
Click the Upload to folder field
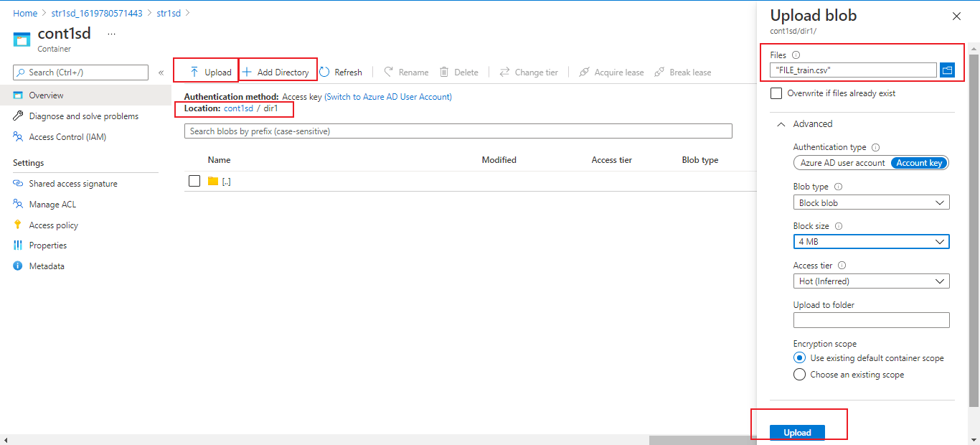871,320
